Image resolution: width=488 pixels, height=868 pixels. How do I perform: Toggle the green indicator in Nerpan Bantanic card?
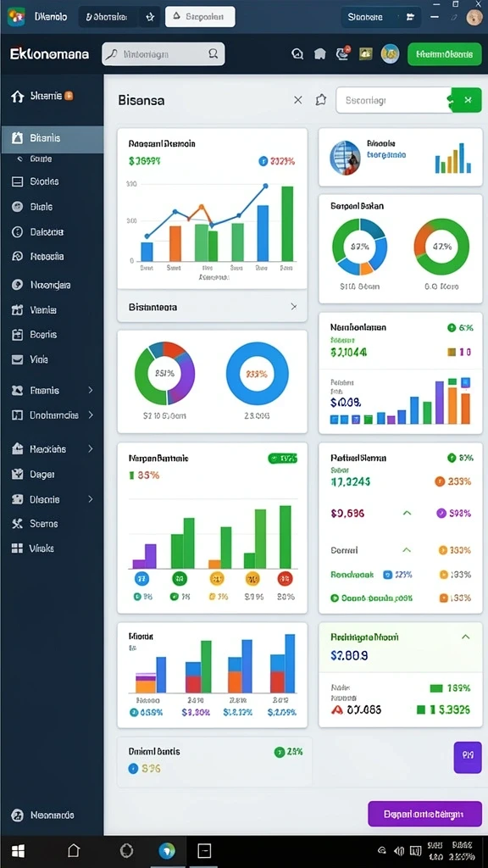(x=283, y=459)
